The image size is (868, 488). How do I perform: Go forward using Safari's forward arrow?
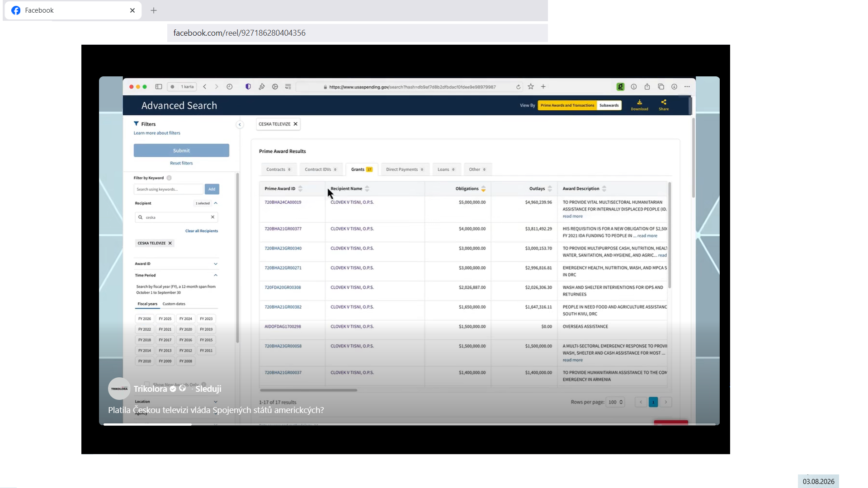pyautogui.click(x=217, y=87)
